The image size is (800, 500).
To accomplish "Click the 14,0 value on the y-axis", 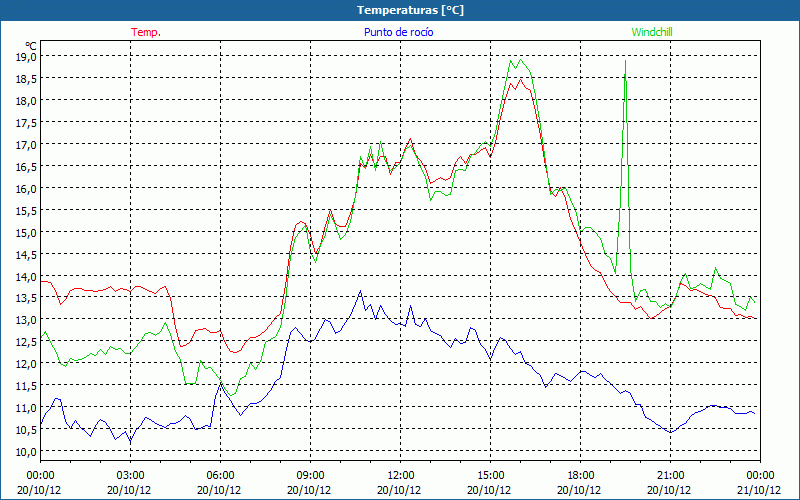I will tap(26, 276).
